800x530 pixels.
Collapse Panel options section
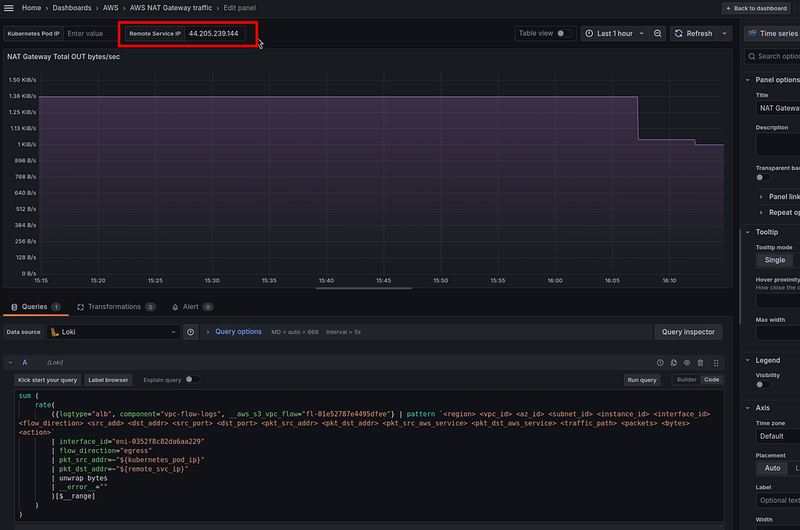(x=747, y=80)
